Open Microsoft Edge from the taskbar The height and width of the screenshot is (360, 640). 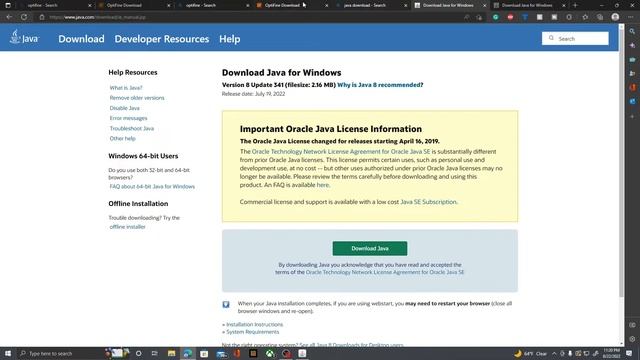pos(187,353)
